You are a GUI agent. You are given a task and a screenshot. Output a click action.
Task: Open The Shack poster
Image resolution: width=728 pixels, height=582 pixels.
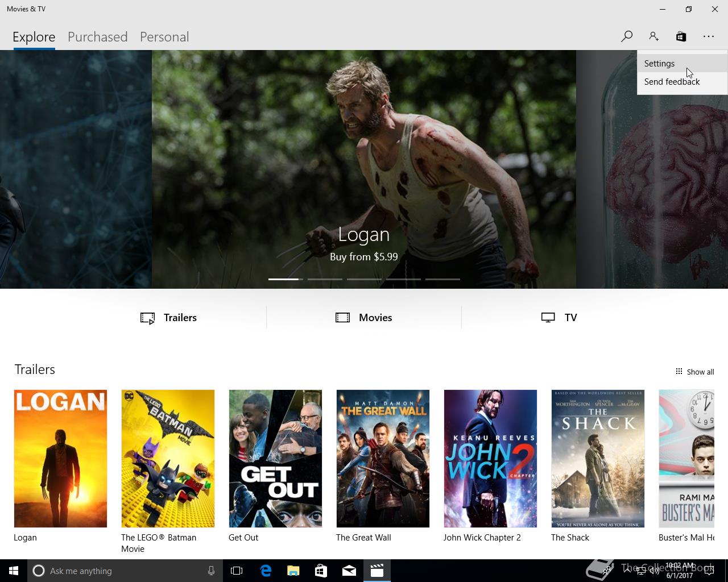click(x=598, y=459)
